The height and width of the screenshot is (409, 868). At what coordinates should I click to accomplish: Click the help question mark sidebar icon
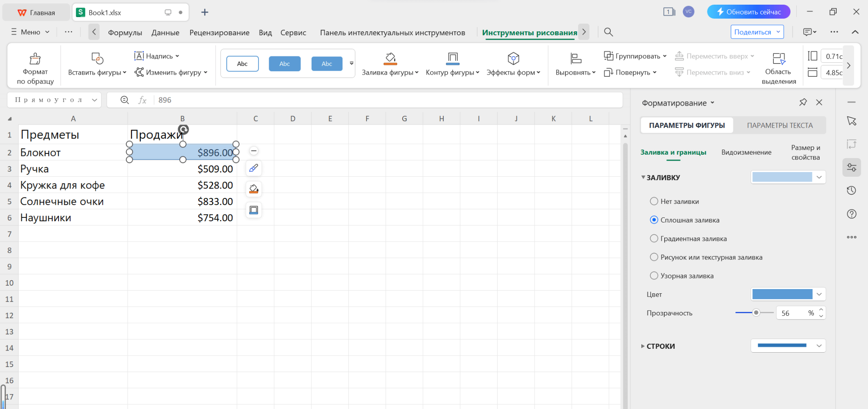(x=851, y=214)
